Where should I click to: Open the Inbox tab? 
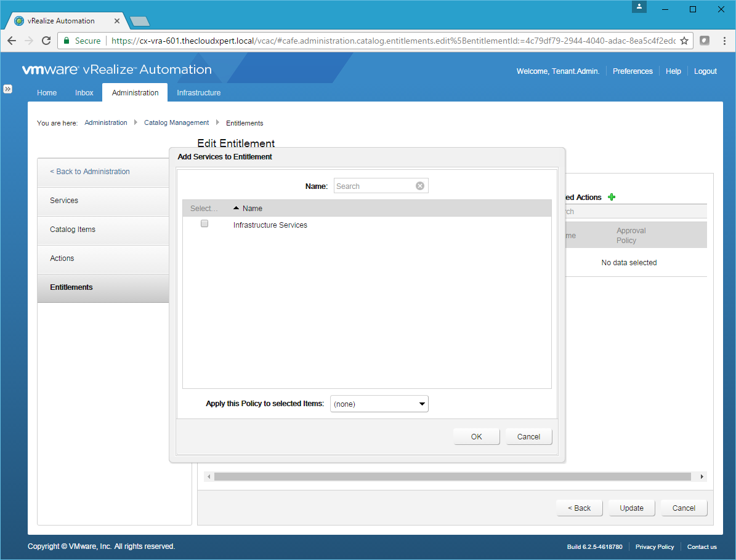(84, 93)
